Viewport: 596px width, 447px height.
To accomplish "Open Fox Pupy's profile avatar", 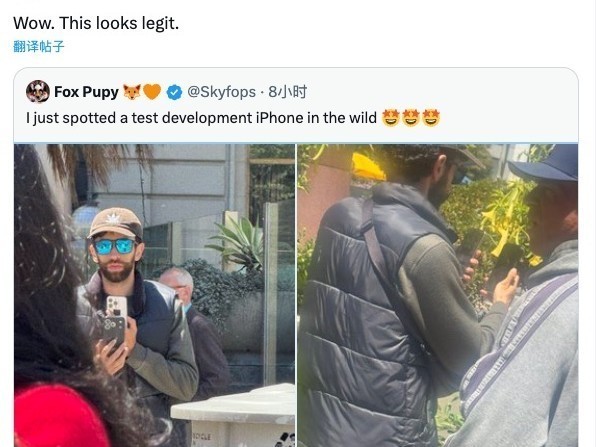I will pos(38,92).
